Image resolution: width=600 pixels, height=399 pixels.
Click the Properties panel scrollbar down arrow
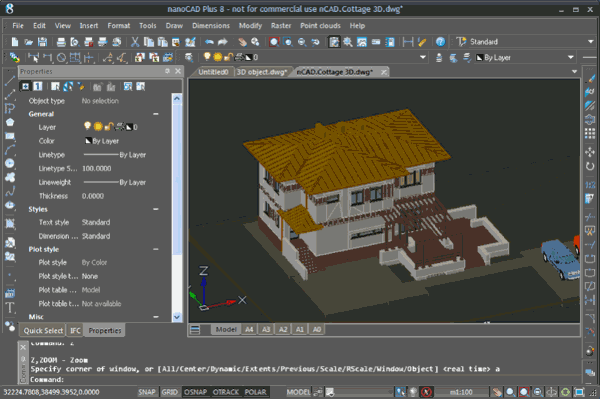pos(177,317)
